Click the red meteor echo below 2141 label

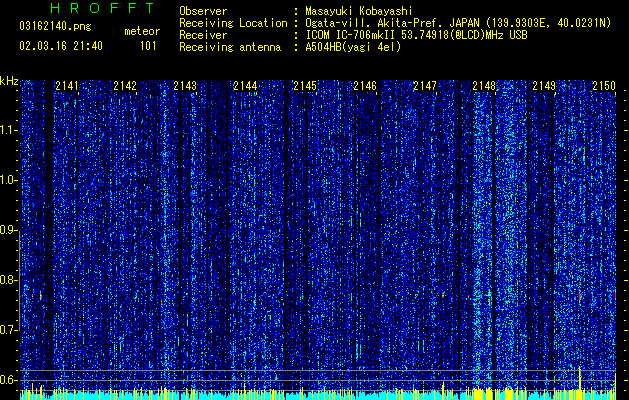41,296
